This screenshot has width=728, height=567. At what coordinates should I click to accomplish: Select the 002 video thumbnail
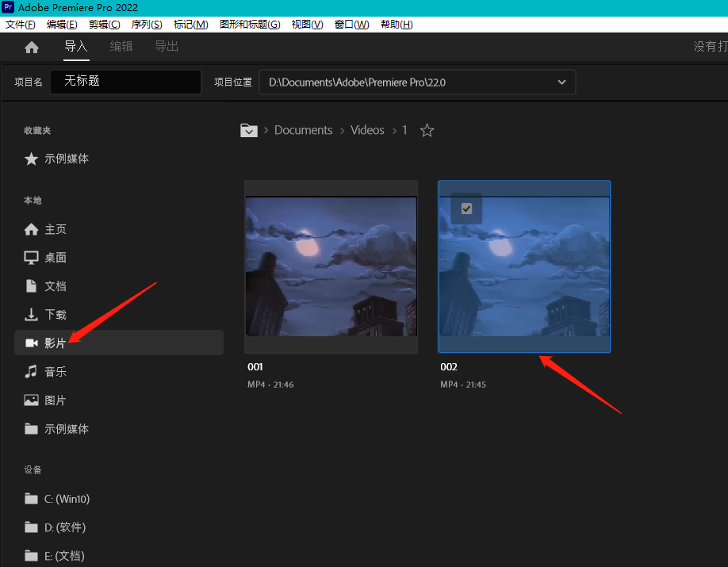tap(524, 266)
